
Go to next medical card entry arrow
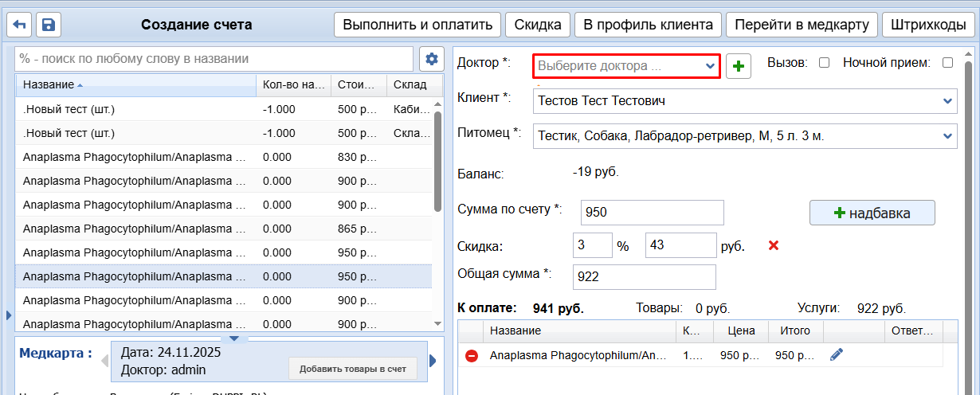[433, 361]
